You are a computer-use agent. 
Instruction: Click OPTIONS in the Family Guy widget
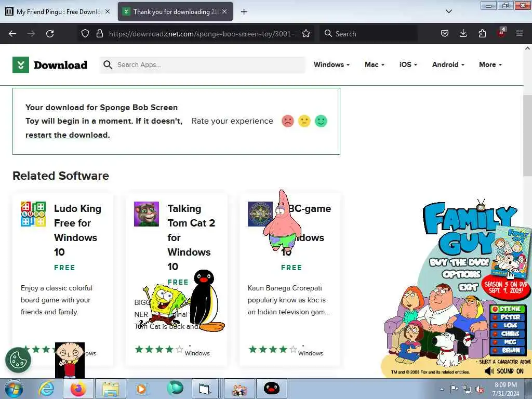[461, 274]
